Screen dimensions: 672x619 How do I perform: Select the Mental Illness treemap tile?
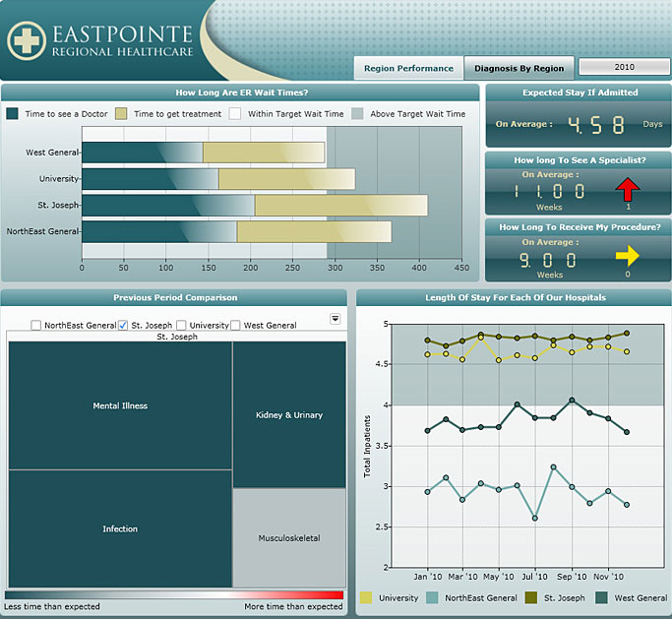pos(120,405)
